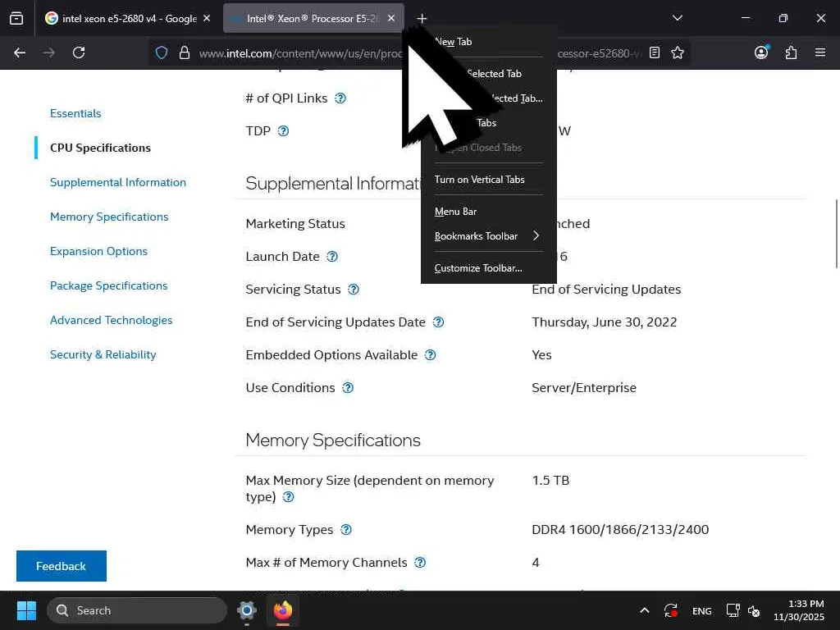
Task: Show help tooltip for TDP
Action: click(283, 130)
